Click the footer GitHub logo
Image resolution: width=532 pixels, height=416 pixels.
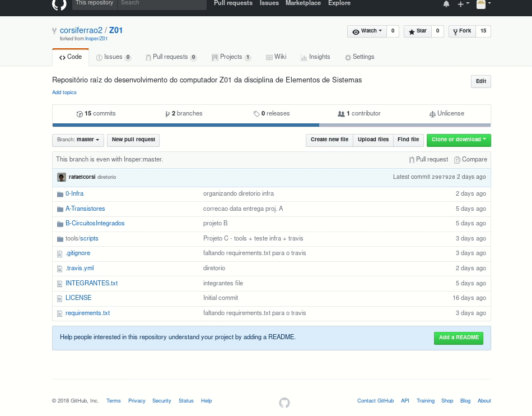point(284,403)
